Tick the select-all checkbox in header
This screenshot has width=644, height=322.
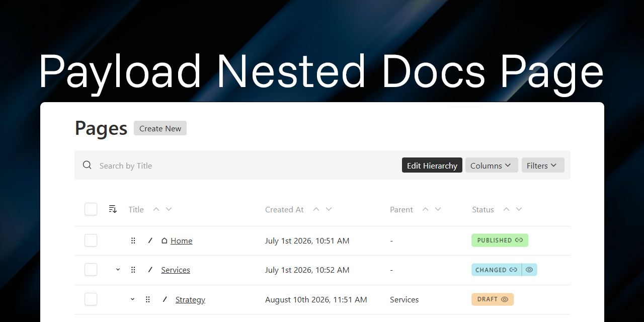click(91, 209)
